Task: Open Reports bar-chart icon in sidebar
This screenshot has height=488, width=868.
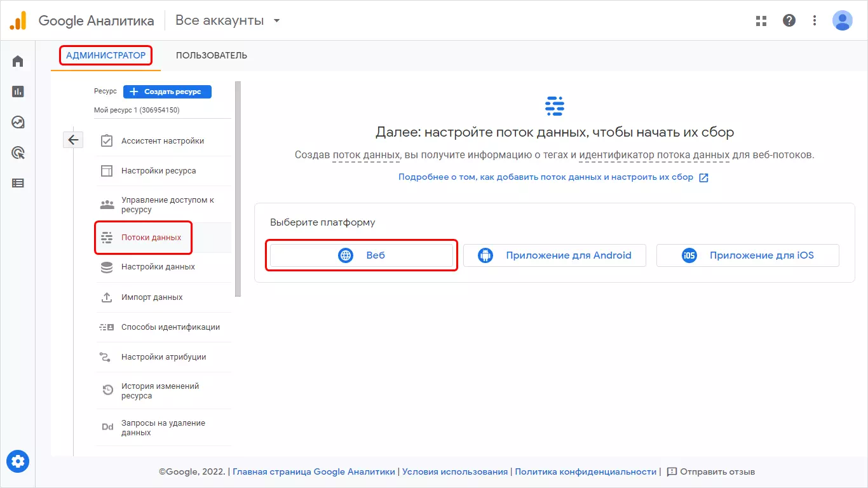Action: coord(18,91)
